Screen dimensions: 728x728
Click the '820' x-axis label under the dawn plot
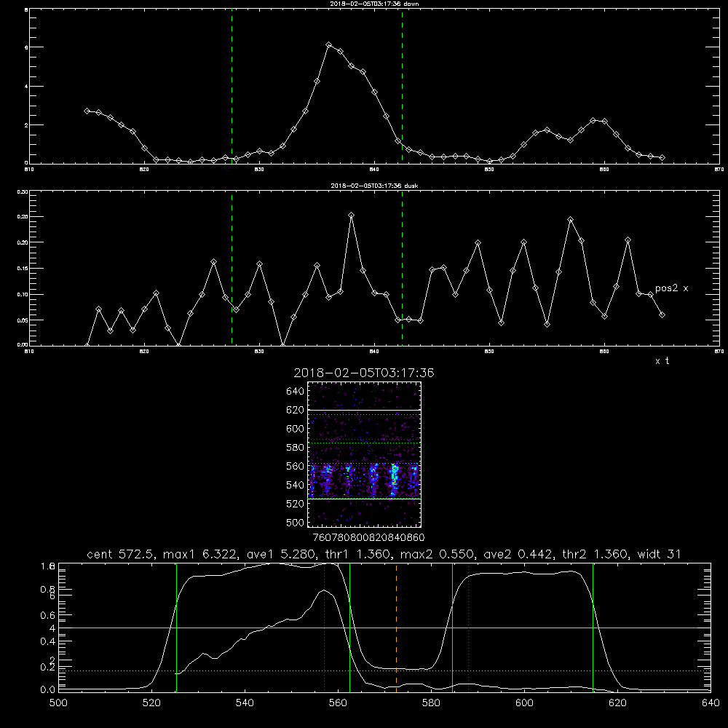144,170
